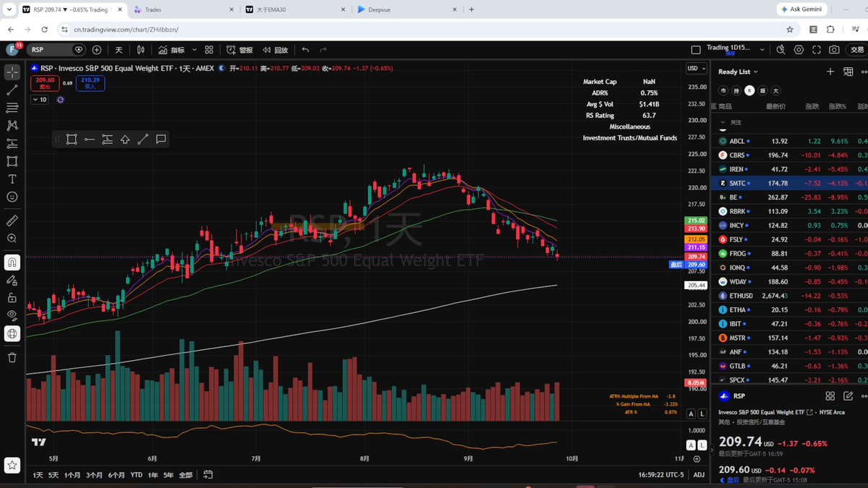Select the ruler measure tool
Screen dimensions: 868x488
(x=12, y=220)
